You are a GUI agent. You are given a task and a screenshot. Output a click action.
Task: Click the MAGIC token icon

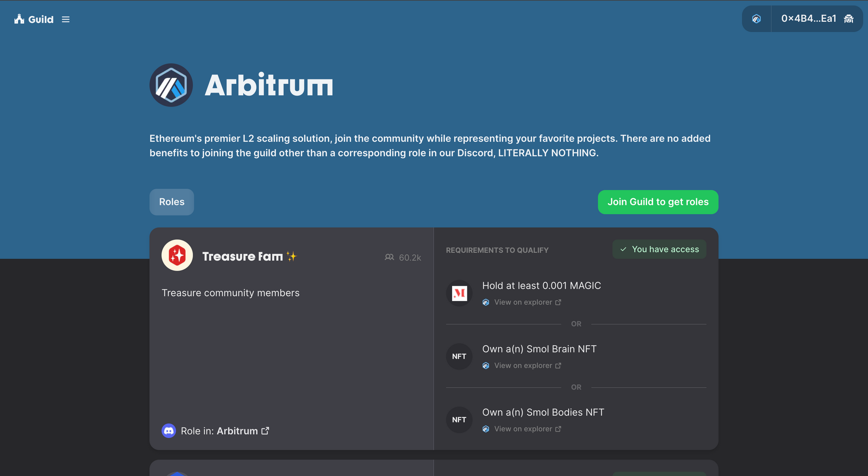click(x=459, y=293)
